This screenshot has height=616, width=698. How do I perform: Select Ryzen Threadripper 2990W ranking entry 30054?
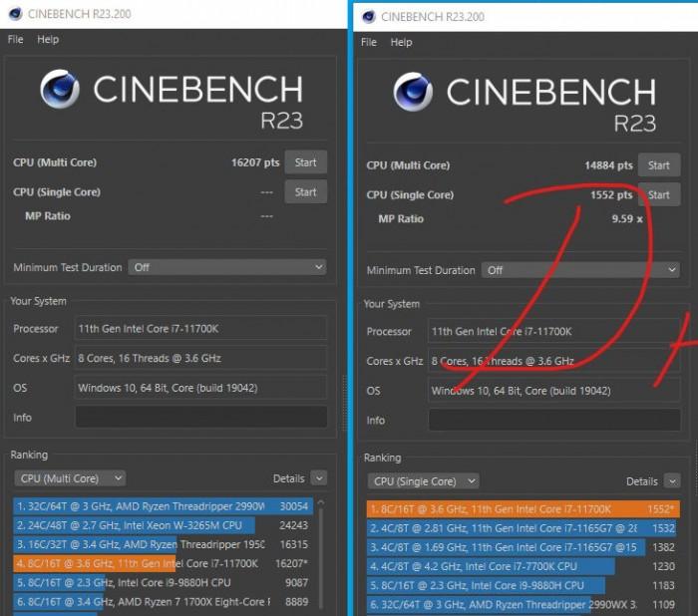(163, 506)
